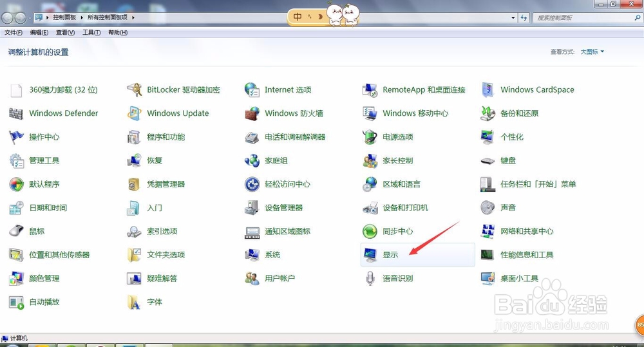Open Windows 防火墙 firewall icon
This screenshot has height=347, width=644.
tap(252, 113)
